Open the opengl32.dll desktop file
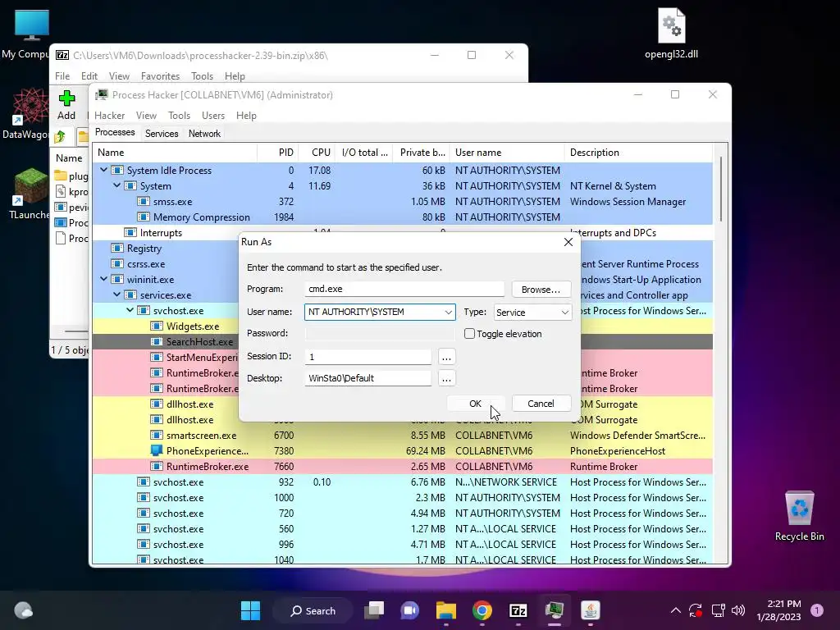This screenshot has height=630, width=840. point(671,33)
